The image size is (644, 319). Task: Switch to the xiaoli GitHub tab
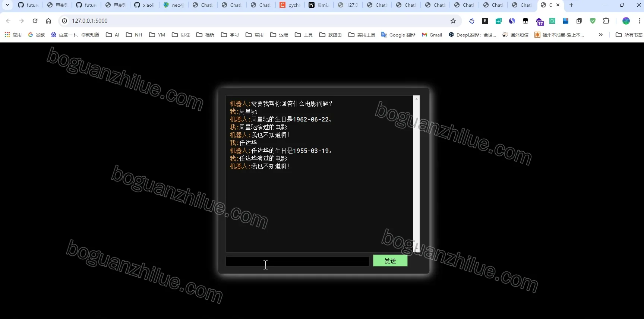pyautogui.click(x=144, y=5)
